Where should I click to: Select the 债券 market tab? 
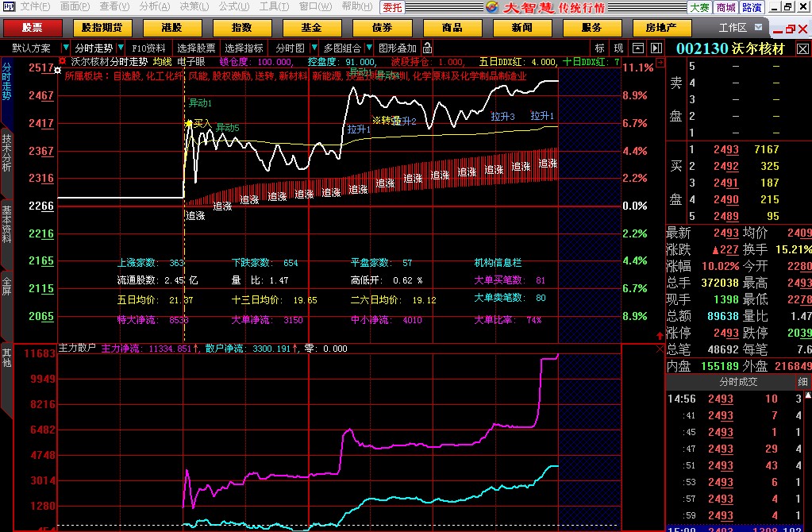382,28
